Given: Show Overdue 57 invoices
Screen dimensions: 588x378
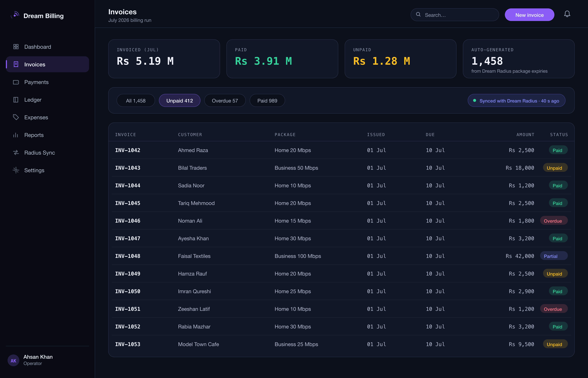Looking at the screenshot, I should (225, 101).
